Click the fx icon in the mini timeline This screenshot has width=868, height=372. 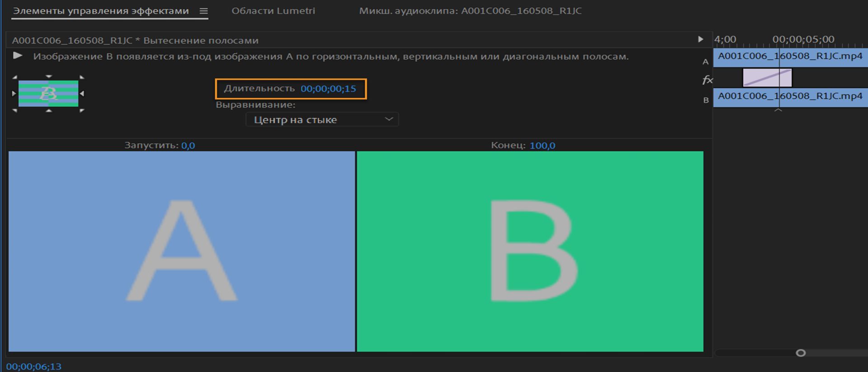[707, 80]
